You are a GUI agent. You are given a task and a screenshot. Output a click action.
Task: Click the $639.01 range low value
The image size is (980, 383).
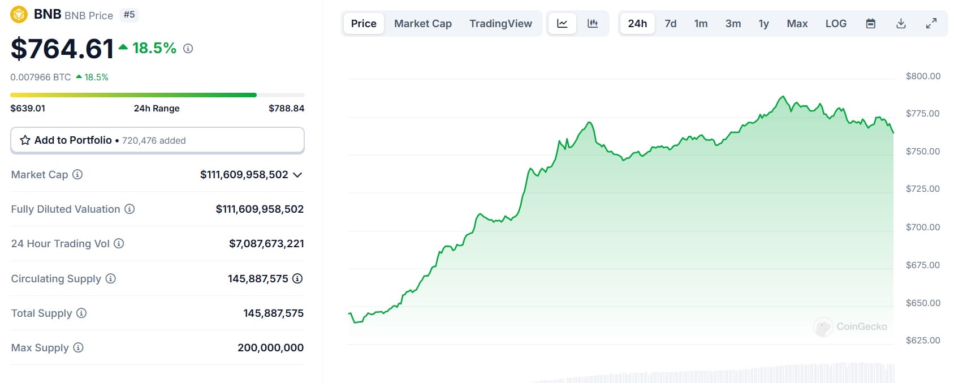coord(28,108)
